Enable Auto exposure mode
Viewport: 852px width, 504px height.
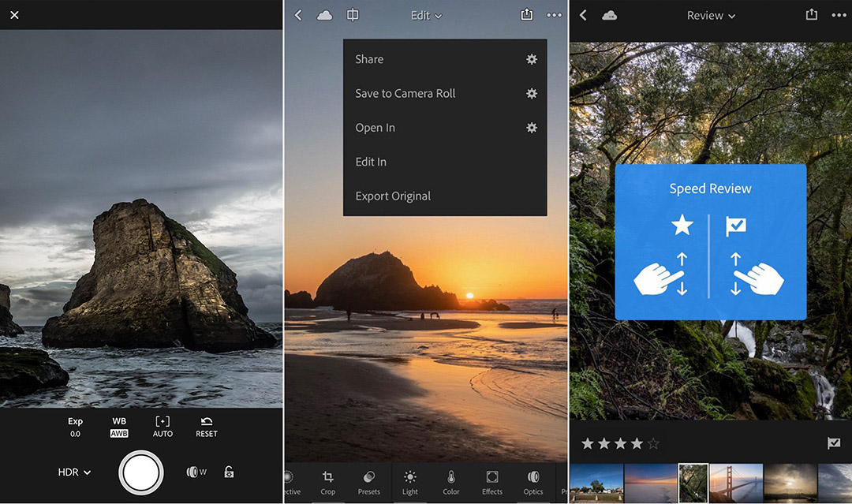click(x=162, y=426)
